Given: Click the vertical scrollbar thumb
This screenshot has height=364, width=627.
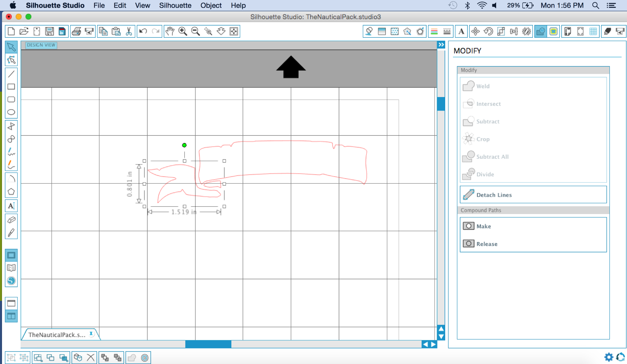Looking at the screenshot, I should click(x=441, y=104).
